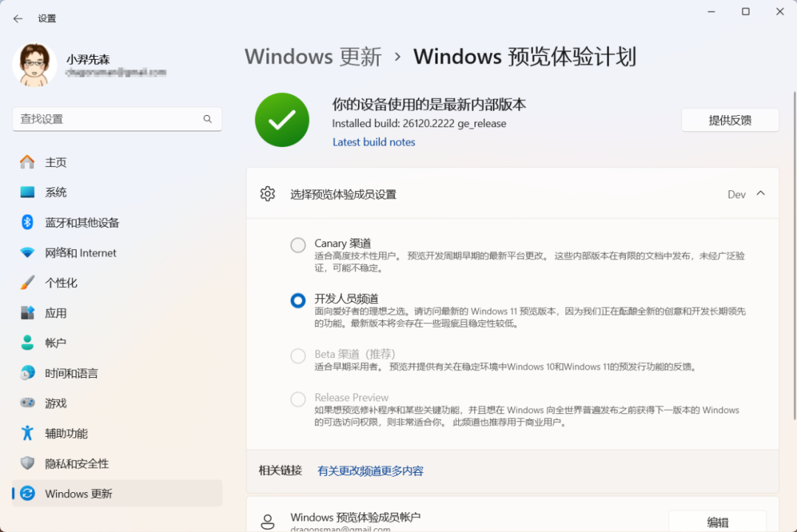The image size is (797, 532).
Task: Go to 隐私和安全性 page
Action: [x=117, y=463]
